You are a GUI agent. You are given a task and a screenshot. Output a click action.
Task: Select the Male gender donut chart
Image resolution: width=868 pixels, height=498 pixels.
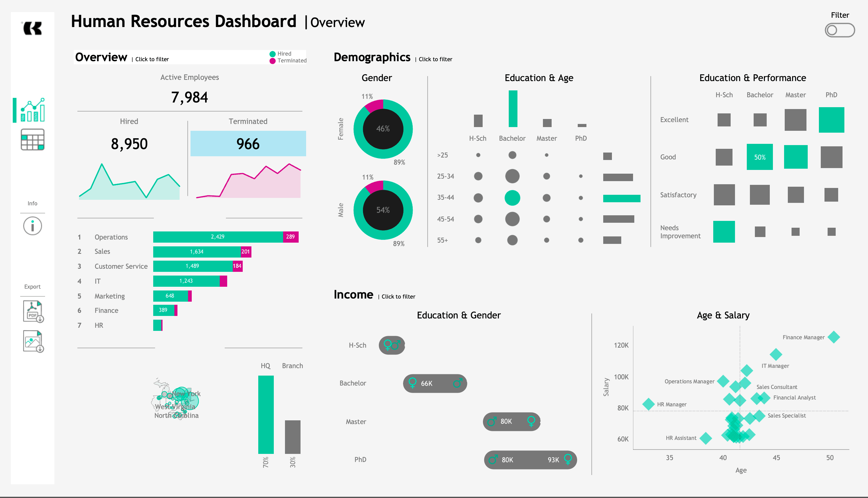coord(383,210)
